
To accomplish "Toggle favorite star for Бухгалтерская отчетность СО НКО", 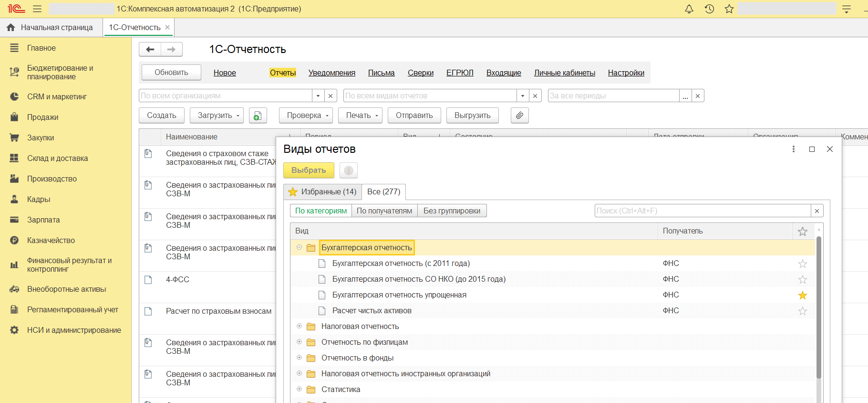I will pyautogui.click(x=803, y=279).
